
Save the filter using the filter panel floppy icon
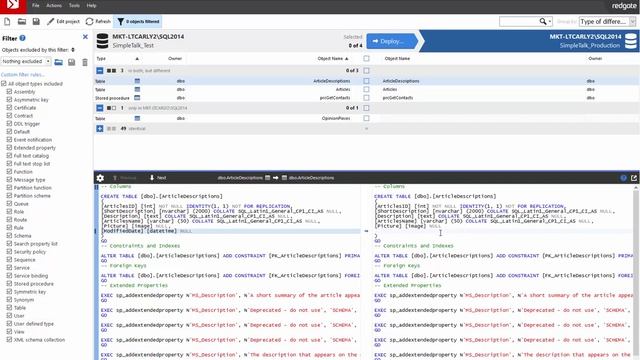pyautogui.click(x=71, y=62)
